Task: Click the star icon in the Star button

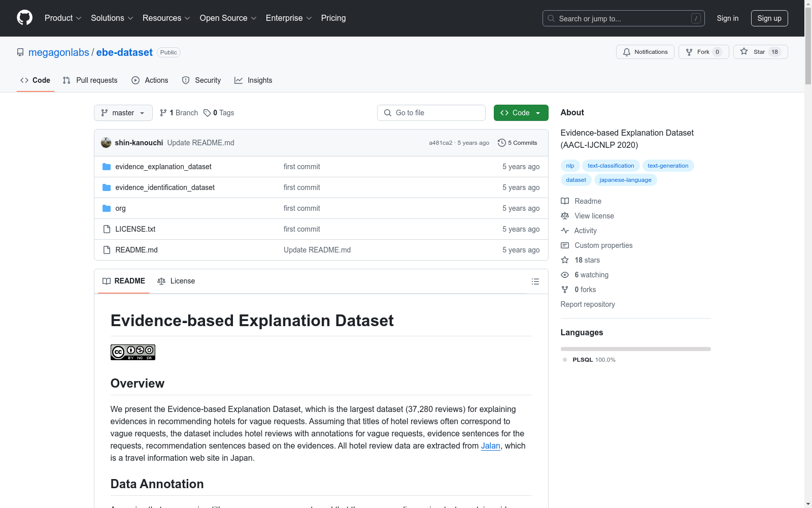Action: pos(744,51)
